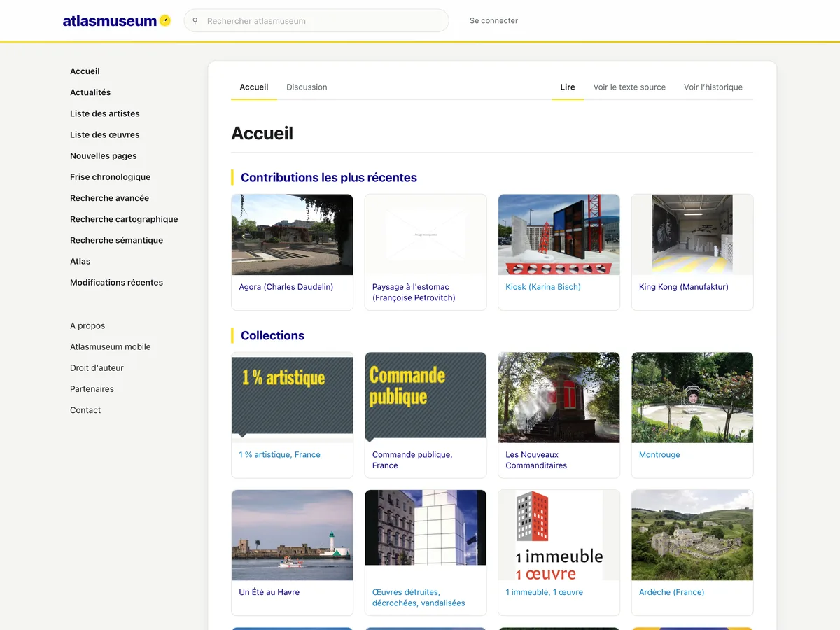The height and width of the screenshot is (630, 840).
Task: Open Recherche avancée
Action: coord(110,198)
